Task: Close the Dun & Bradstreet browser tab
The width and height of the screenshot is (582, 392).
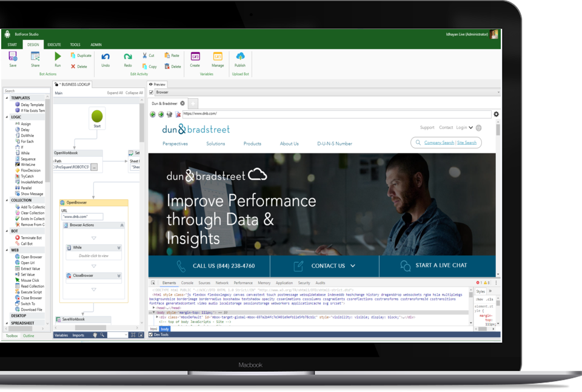Action: 182,104
